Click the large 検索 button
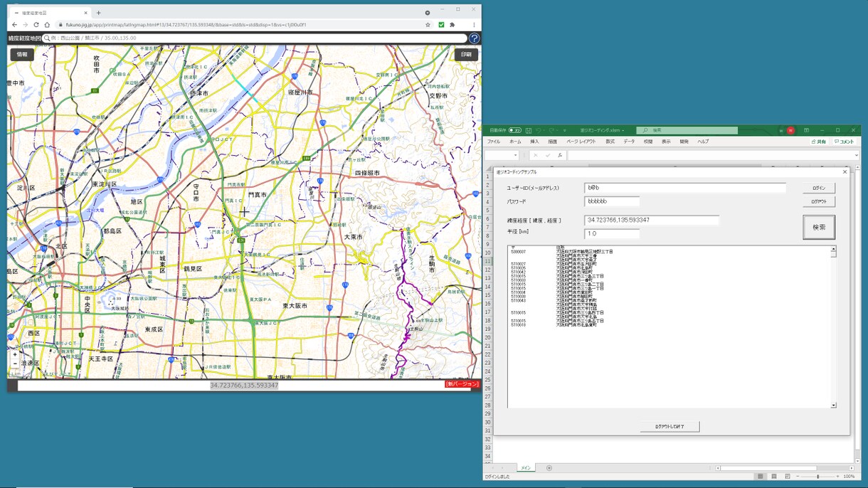868x488 pixels. [819, 228]
